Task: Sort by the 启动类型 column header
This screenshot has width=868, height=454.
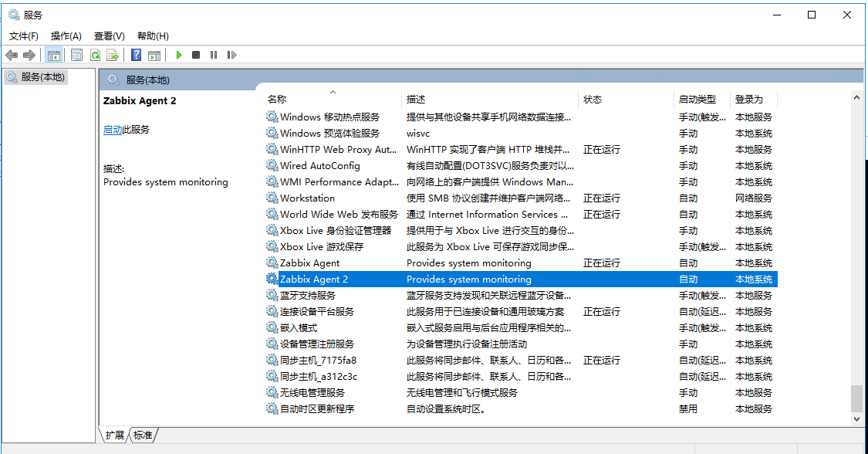Action: click(x=702, y=99)
